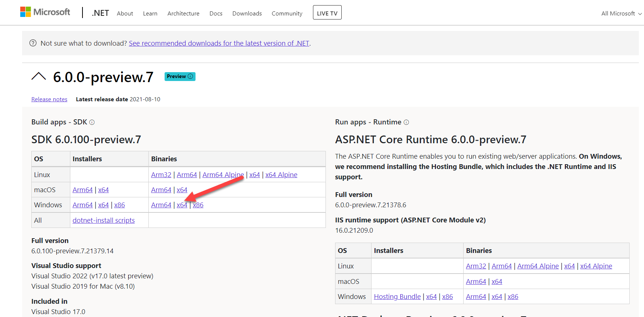The width and height of the screenshot is (644, 317).
Task: Click the Microsoft logo
Action: 45,12
